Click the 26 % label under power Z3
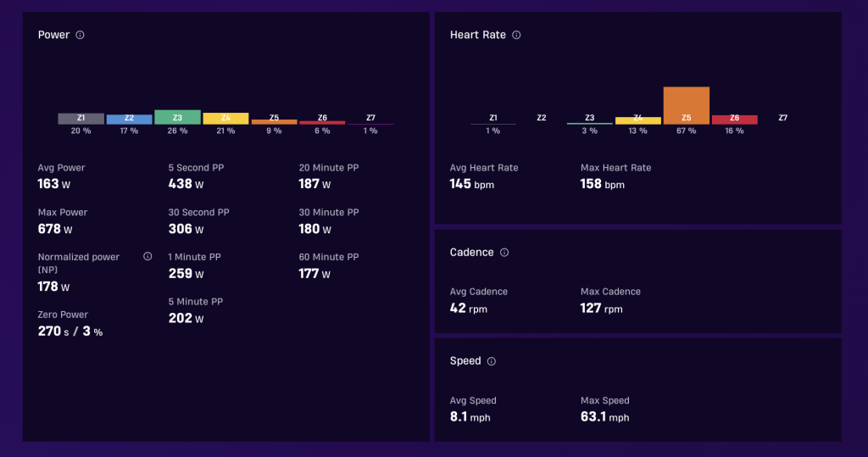 [177, 131]
